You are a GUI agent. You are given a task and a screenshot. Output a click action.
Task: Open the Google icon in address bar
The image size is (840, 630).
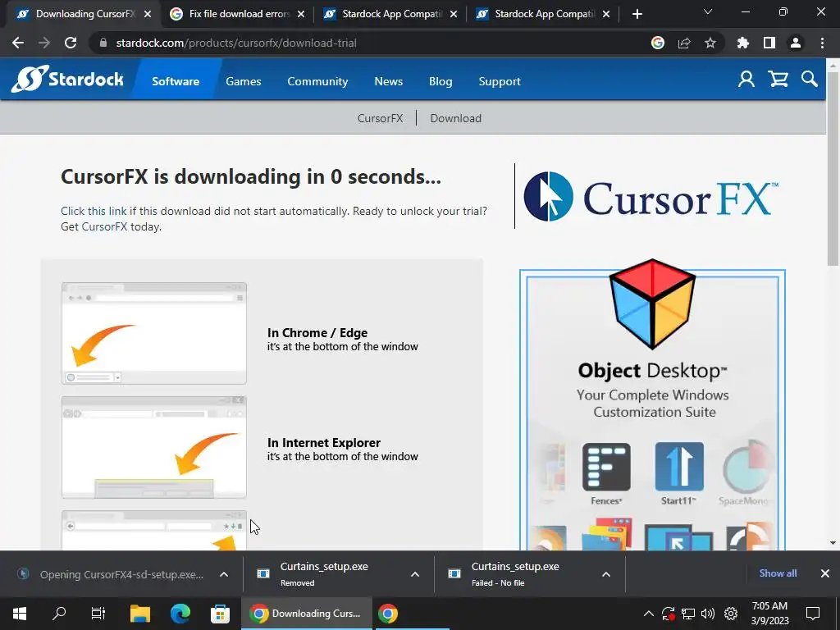[x=657, y=43]
